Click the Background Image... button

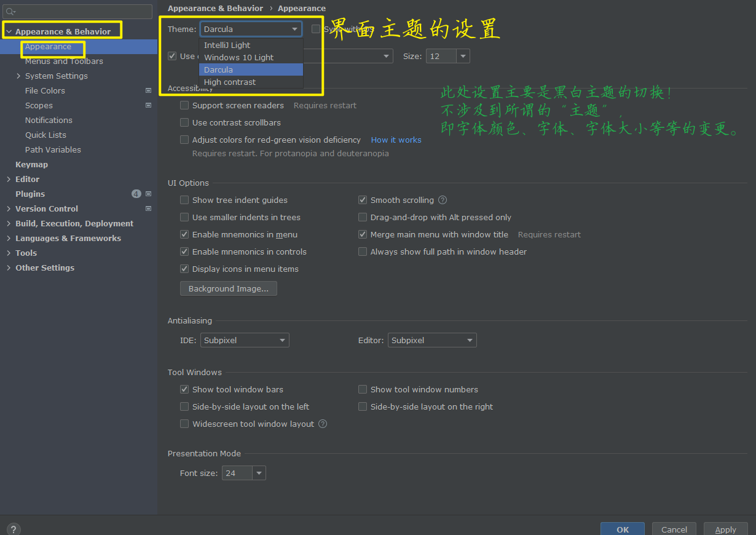(228, 288)
